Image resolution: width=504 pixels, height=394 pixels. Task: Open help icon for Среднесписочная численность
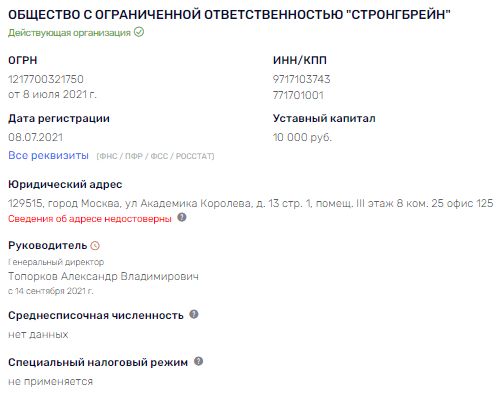pos(194,314)
